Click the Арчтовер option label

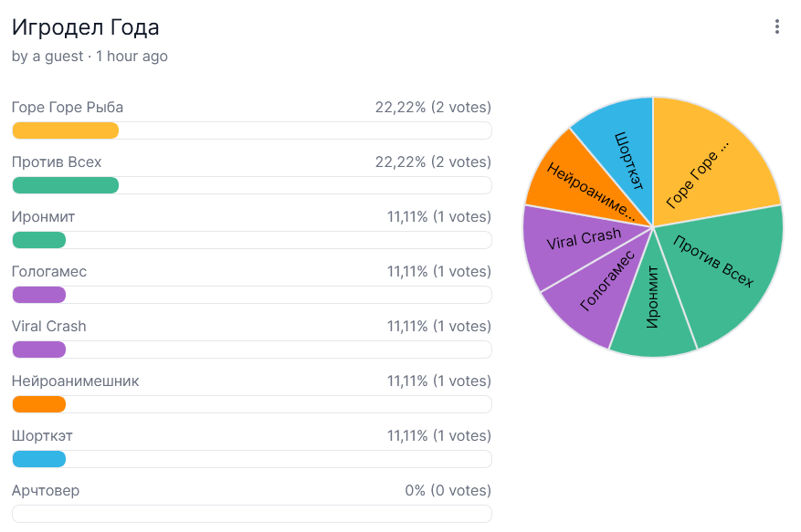pyautogui.click(x=46, y=491)
